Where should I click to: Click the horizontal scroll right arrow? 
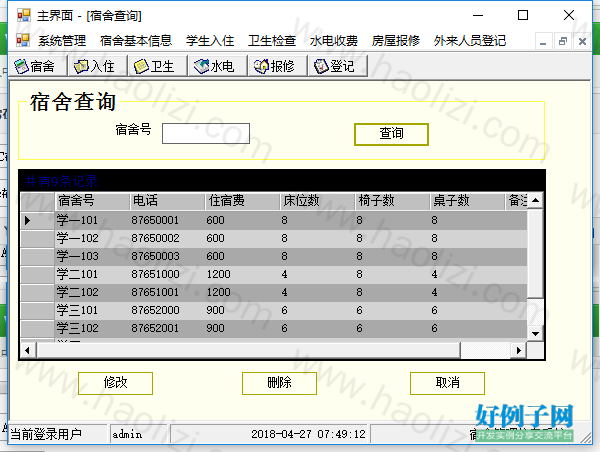pos(518,350)
